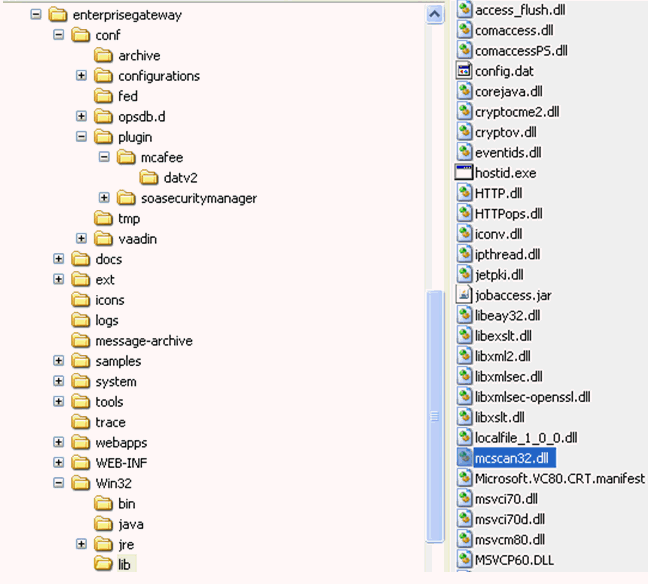This screenshot has width=648, height=584.
Task: Collapse the conf folder node
Action: click(59, 35)
